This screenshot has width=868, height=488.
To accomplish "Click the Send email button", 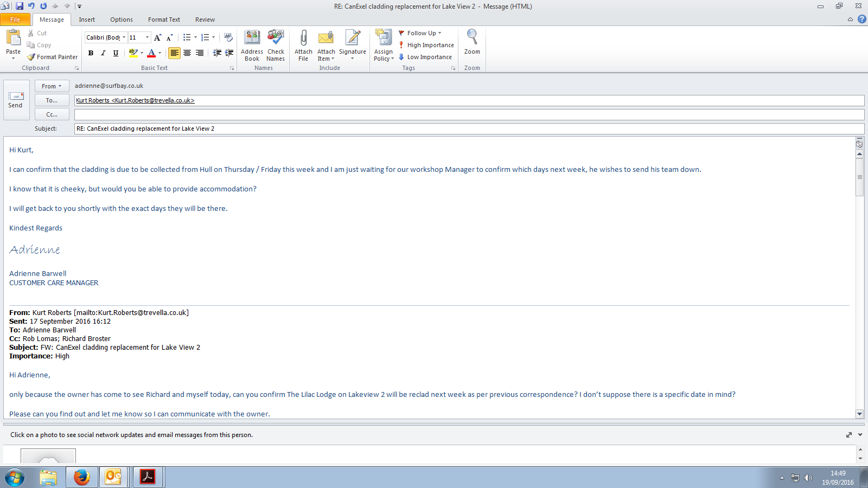I will tap(16, 100).
